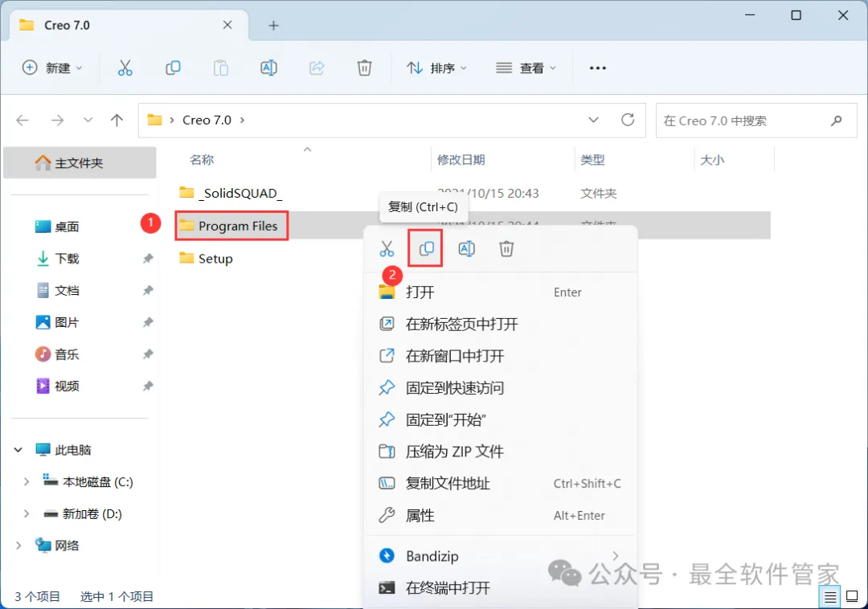
Task: Choose 固定到"开始" menu item
Action: pyautogui.click(x=501, y=420)
